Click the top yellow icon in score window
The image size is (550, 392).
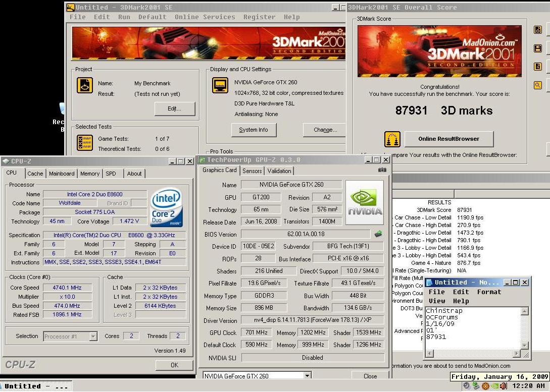pyautogui.click(x=538, y=30)
